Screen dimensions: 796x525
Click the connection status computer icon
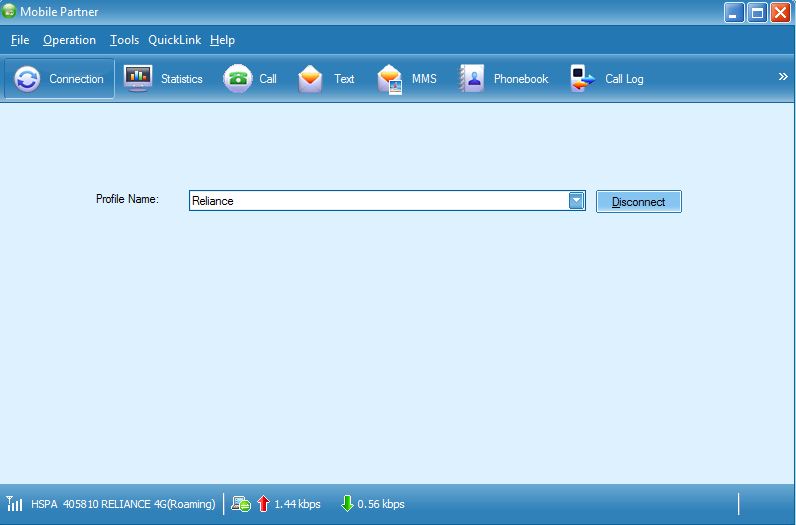pos(241,504)
